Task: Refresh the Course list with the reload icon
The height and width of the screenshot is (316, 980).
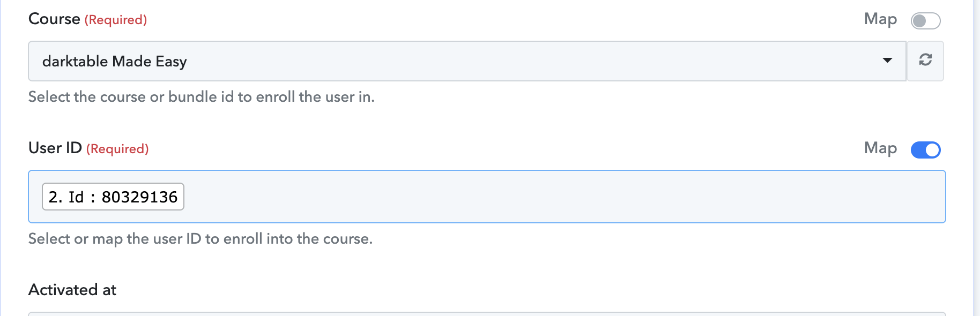Action: pyautogui.click(x=925, y=61)
